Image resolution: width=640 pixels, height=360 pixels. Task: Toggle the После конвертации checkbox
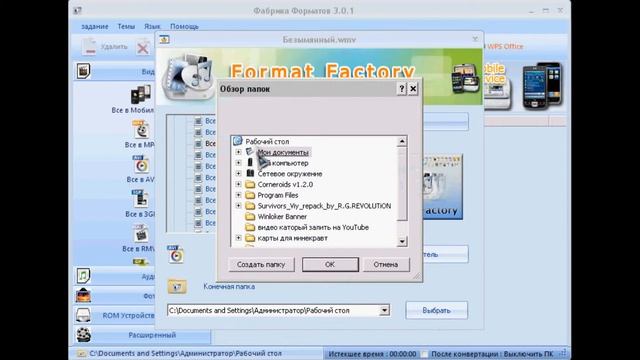(424, 354)
